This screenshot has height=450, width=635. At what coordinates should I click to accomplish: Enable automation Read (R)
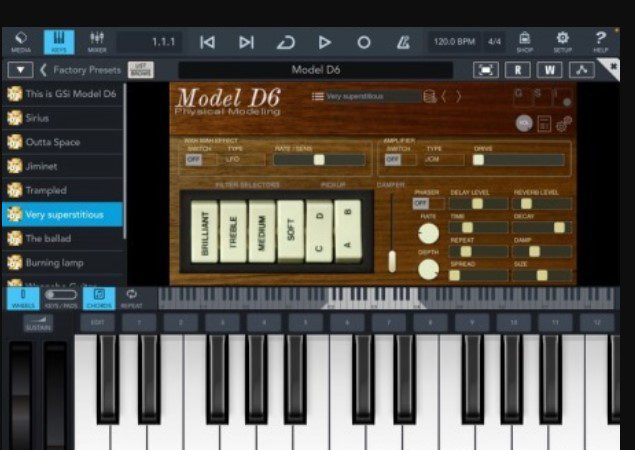[x=518, y=70]
